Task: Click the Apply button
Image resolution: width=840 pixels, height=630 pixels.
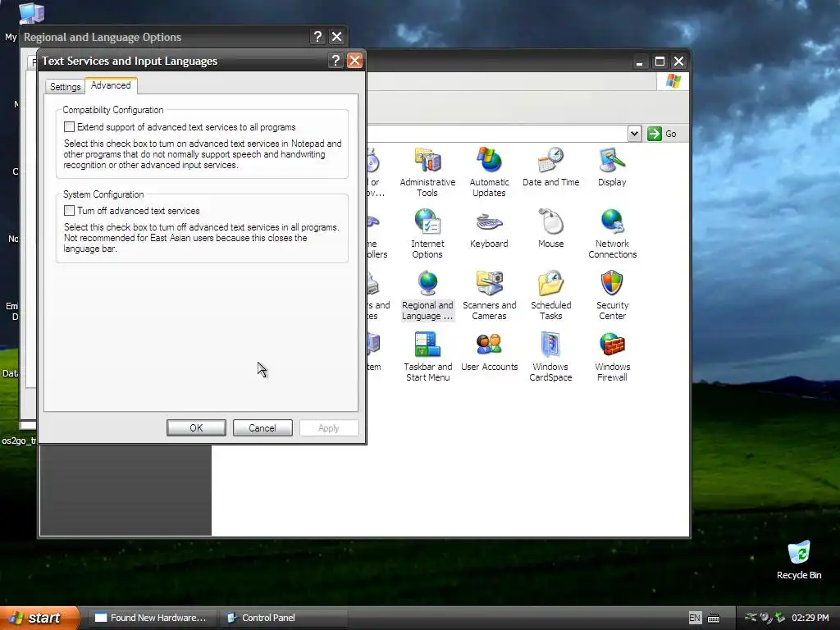Action: [329, 427]
